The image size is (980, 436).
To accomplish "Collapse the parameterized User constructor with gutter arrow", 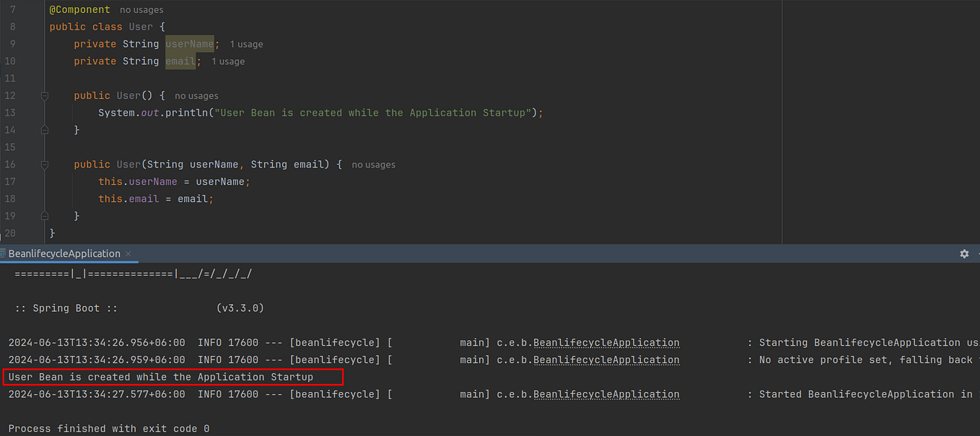I will coord(45,164).
